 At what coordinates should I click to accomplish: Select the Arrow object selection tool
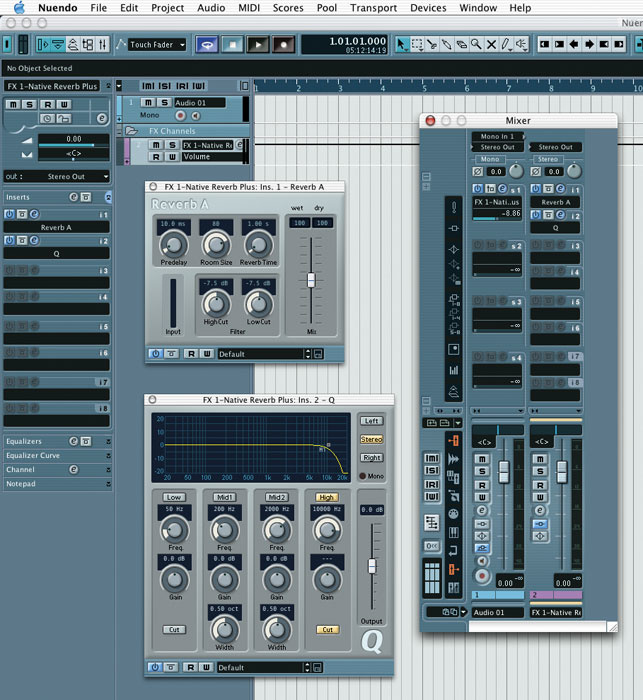[402, 44]
